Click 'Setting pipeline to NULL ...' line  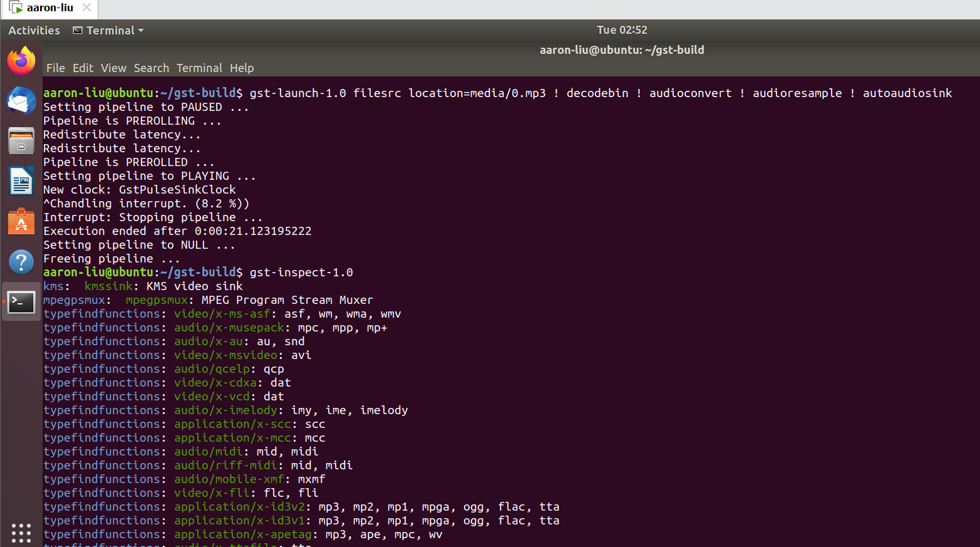[139, 245]
